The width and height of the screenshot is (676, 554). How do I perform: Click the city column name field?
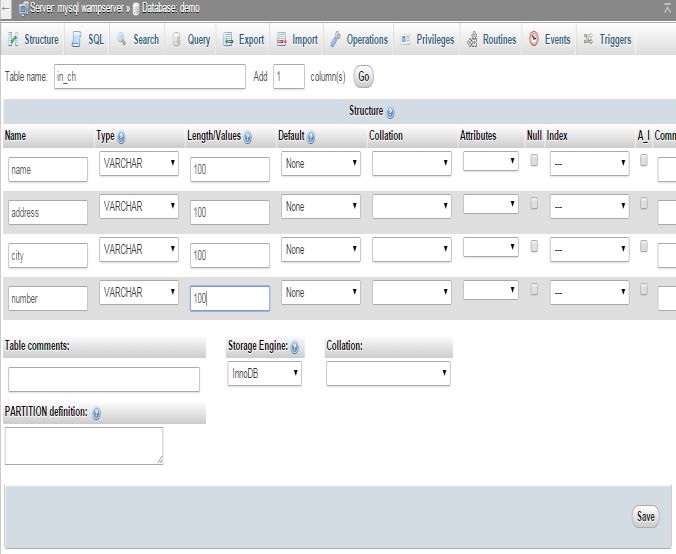48,255
